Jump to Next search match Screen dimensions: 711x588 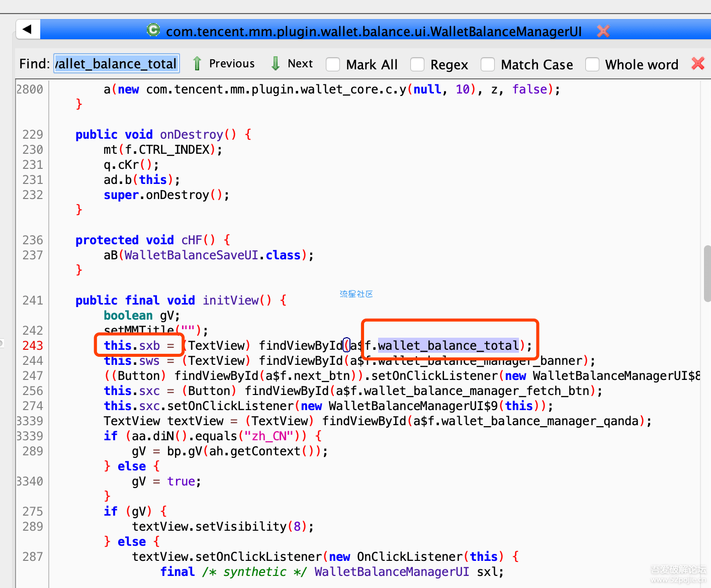(300, 63)
